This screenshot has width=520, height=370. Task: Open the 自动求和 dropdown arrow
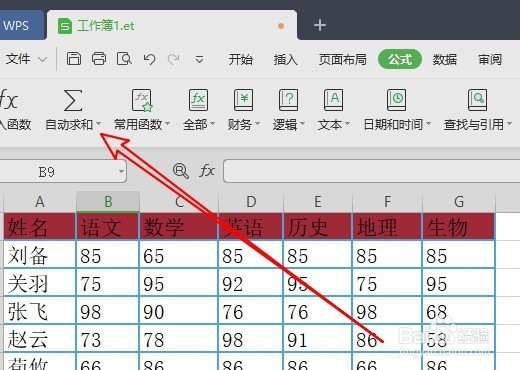point(98,124)
